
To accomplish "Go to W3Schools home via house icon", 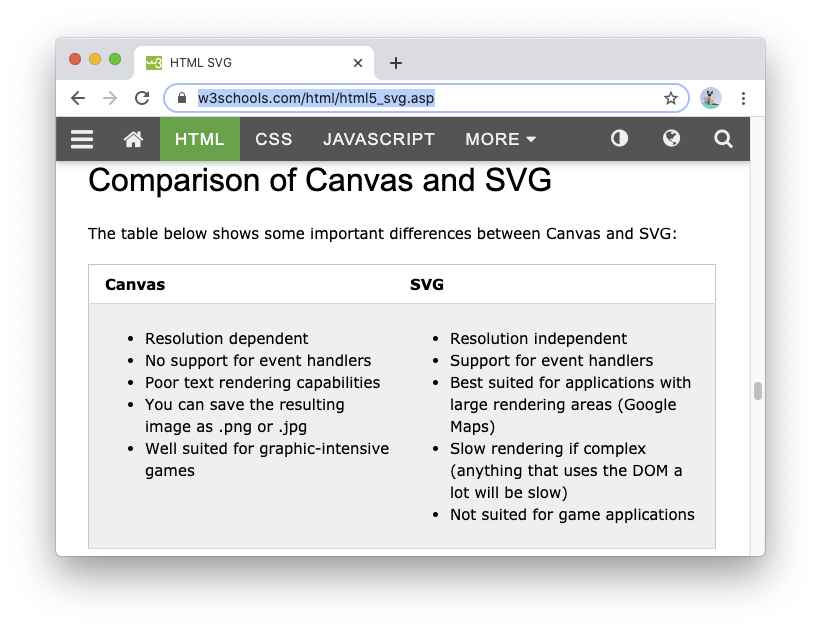I will coord(133,139).
